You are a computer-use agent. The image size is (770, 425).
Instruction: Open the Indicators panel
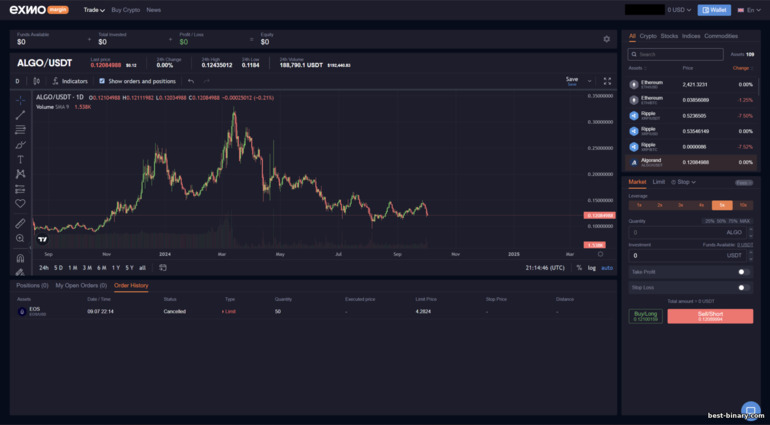[70, 81]
